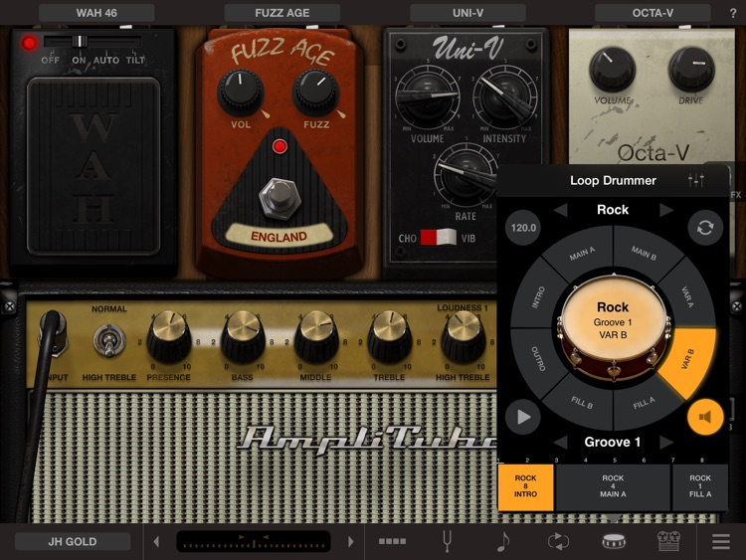Screen dimensions: 746x560
Task: Open help with the question mark
Action: (x=733, y=13)
